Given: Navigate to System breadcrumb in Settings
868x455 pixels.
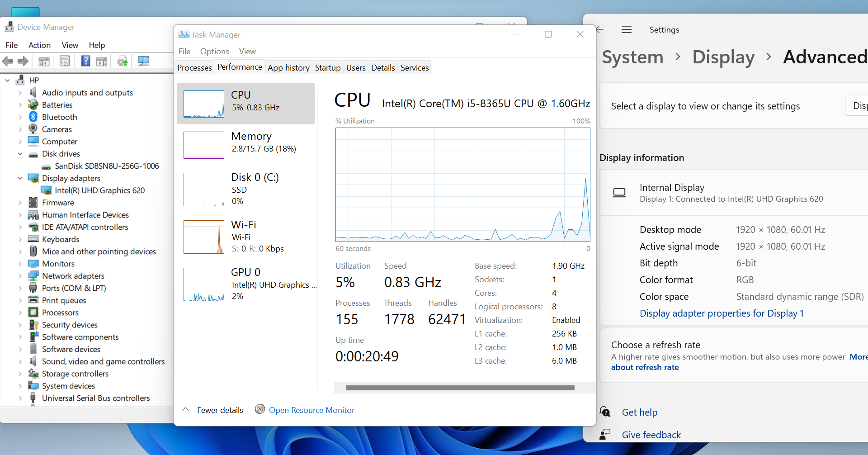Looking at the screenshot, I should click(x=633, y=57).
